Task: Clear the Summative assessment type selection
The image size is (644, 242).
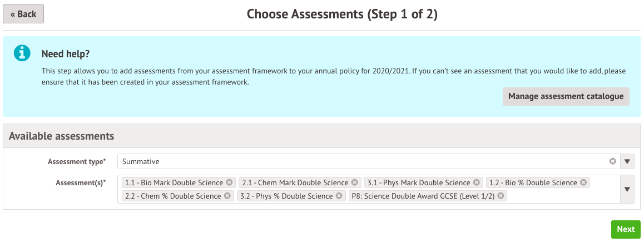Action: point(612,161)
